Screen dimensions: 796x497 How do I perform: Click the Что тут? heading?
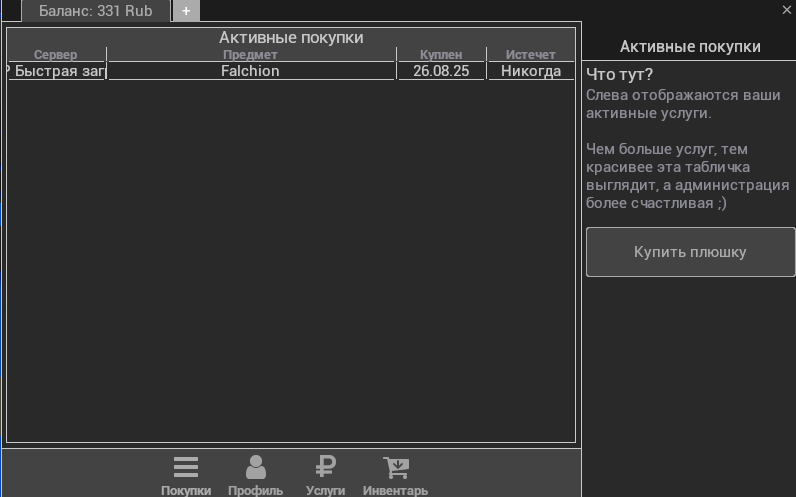pyautogui.click(x=619, y=75)
